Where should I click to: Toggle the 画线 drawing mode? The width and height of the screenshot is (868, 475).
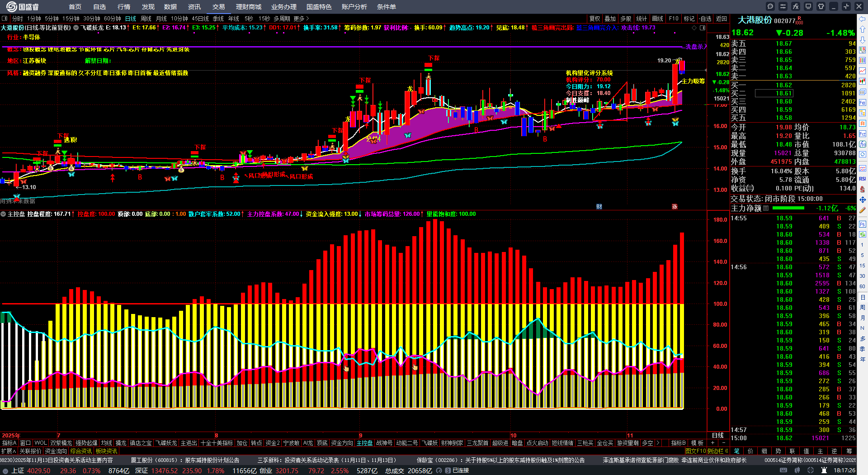pyautogui.click(x=658, y=19)
